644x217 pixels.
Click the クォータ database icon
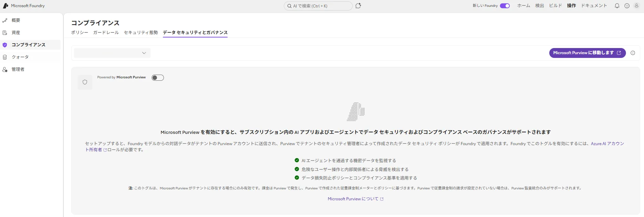coord(5,57)
